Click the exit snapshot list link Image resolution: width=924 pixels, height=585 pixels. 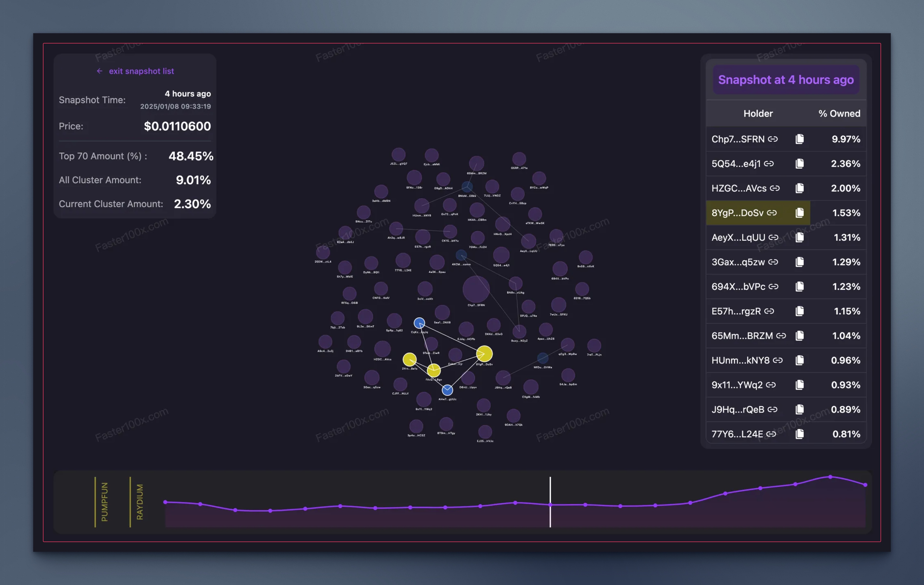pos(141,71)
